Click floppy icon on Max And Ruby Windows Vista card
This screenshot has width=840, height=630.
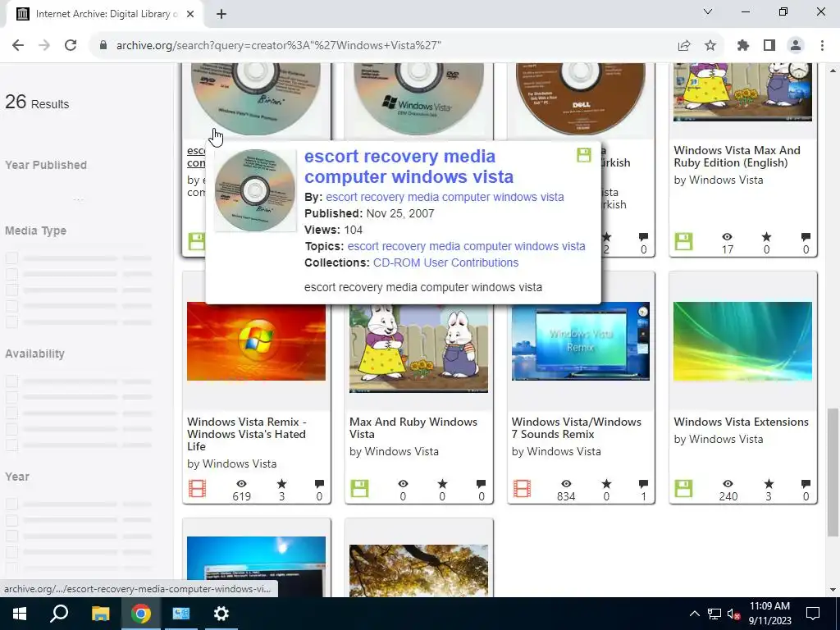coord(359,489)
